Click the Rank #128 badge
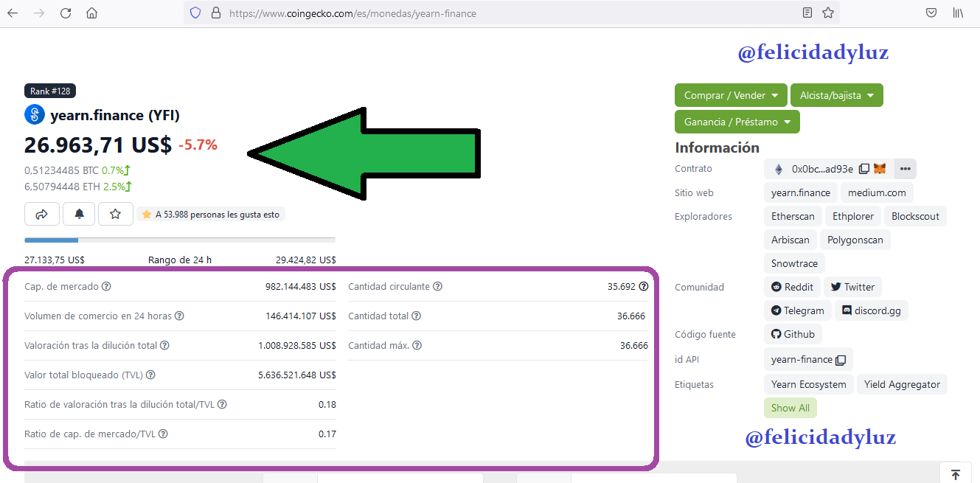 coord(50,91)
